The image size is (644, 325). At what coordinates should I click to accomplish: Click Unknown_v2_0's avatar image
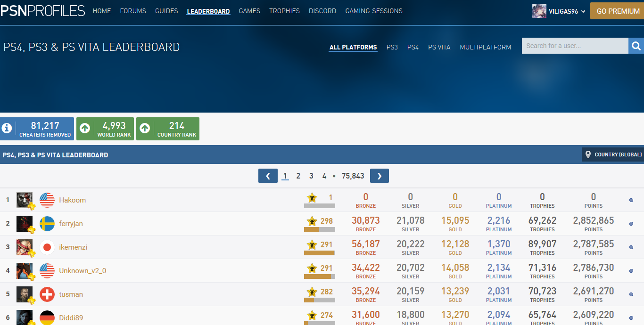[25, 271]
